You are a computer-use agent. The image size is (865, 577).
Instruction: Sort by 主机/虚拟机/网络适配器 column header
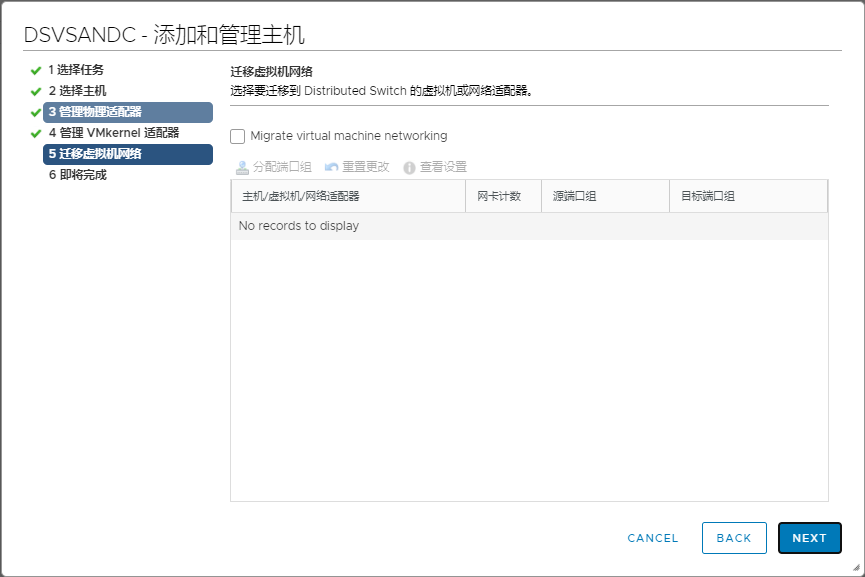point(301,196)
